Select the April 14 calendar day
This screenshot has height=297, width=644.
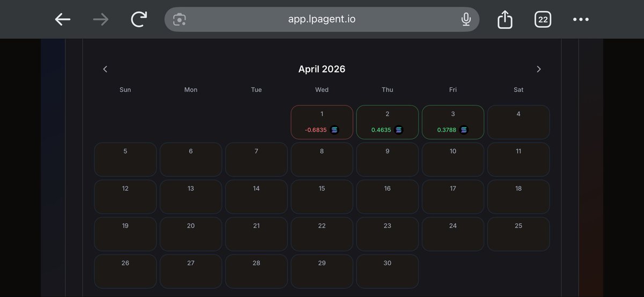[x=257, y=197]
